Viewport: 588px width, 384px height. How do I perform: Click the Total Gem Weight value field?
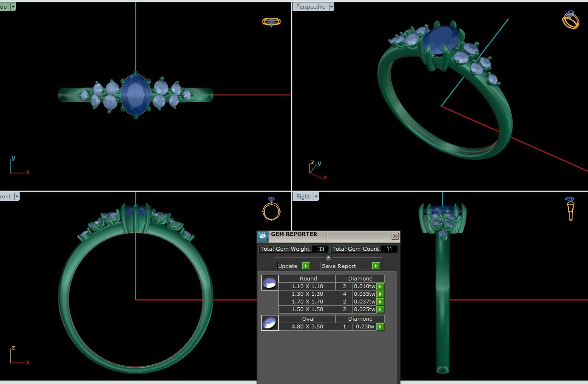click(320, 249)
